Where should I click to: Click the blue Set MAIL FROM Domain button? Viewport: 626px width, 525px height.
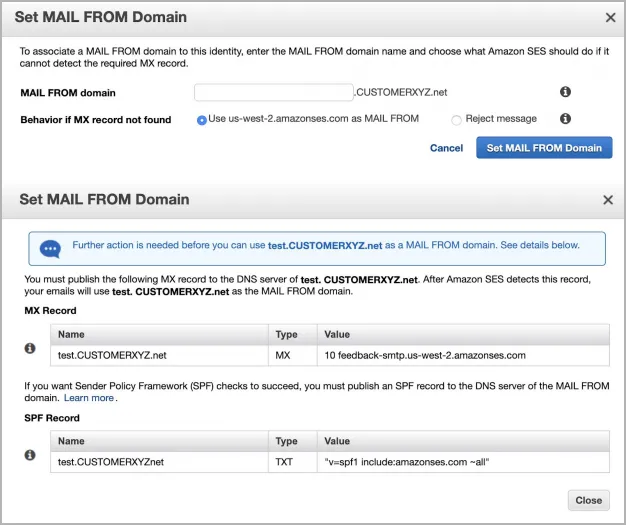pyautogui.click(x=544, y=148)
